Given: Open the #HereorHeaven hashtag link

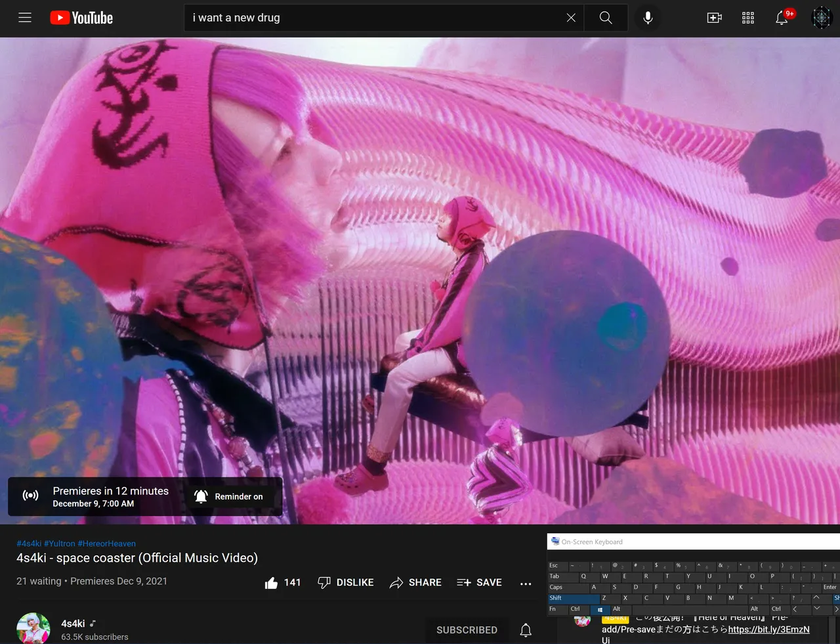Looking at the screenshot, I should pyautogui.click(x=107, y=544).
